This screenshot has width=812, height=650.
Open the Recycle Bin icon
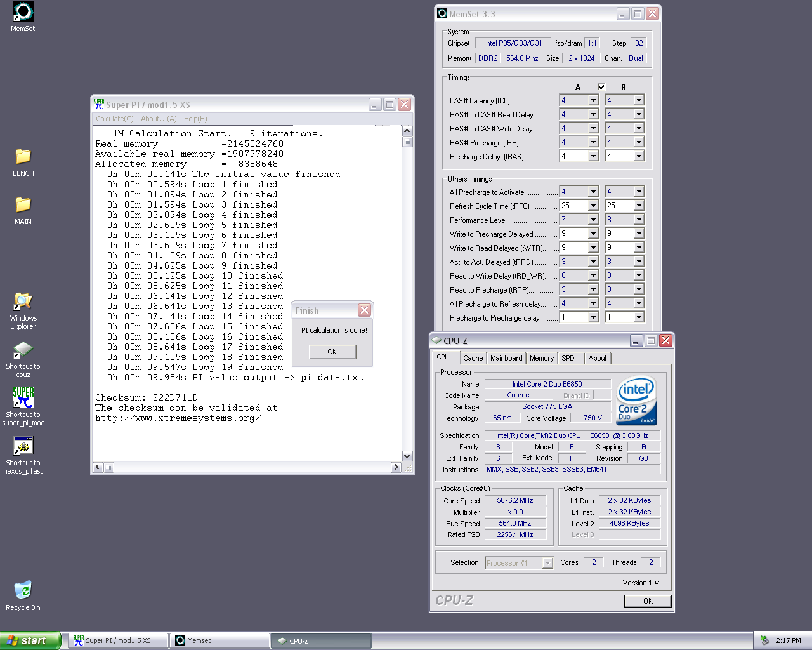23,595
